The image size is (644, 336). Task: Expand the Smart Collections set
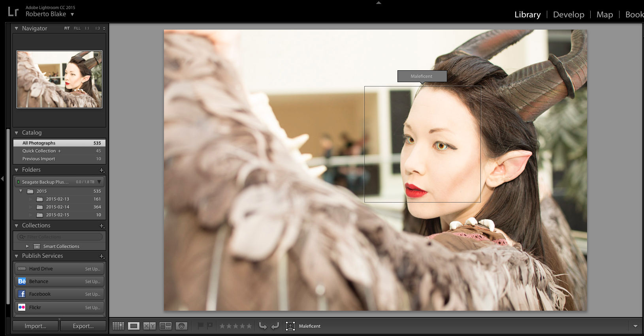(x=27, y=246)
